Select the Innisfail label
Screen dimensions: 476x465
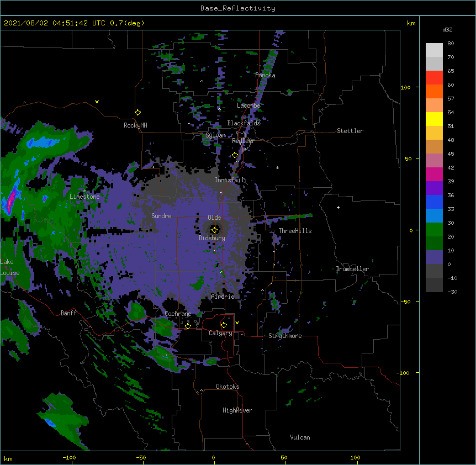click(230, 180)
